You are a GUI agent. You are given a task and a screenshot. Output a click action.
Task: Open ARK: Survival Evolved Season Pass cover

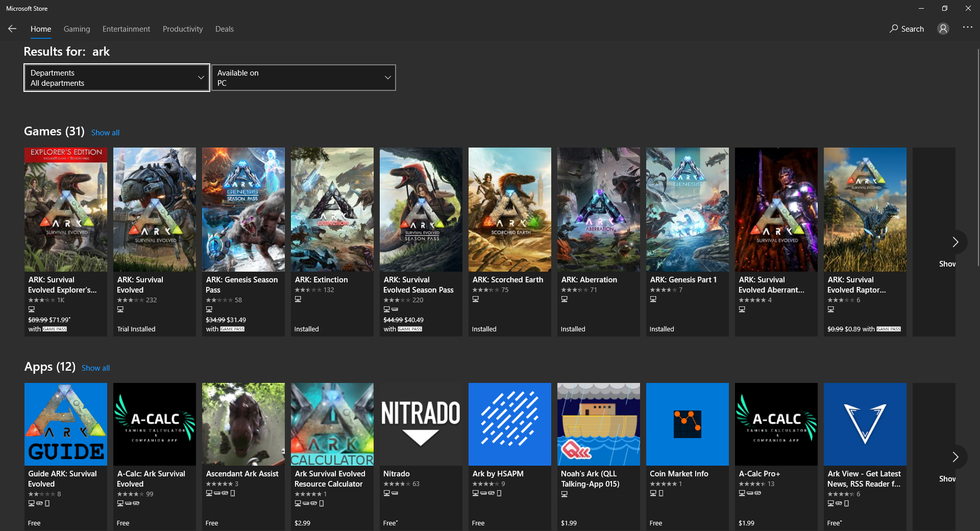pyautogui.click(x=421, y=210)
